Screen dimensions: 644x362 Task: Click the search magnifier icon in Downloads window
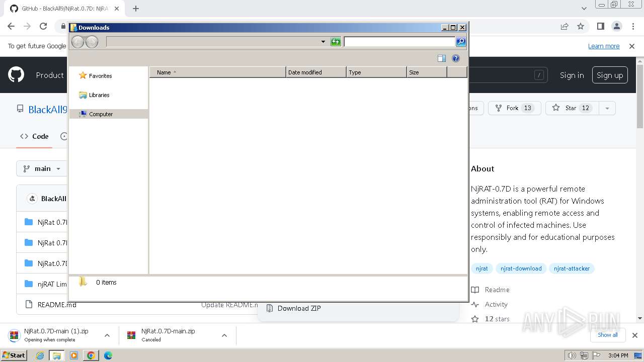click(x=461, y=42)
